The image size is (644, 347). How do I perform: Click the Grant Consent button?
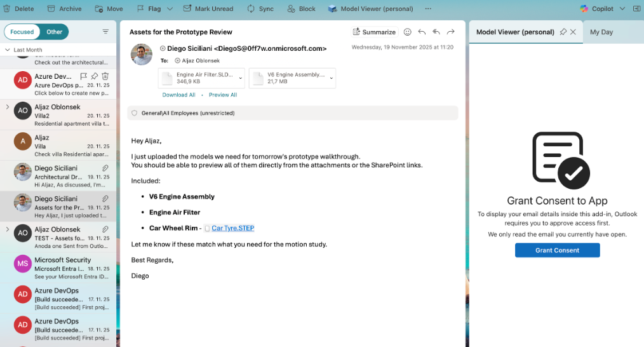tap(557, 250)
